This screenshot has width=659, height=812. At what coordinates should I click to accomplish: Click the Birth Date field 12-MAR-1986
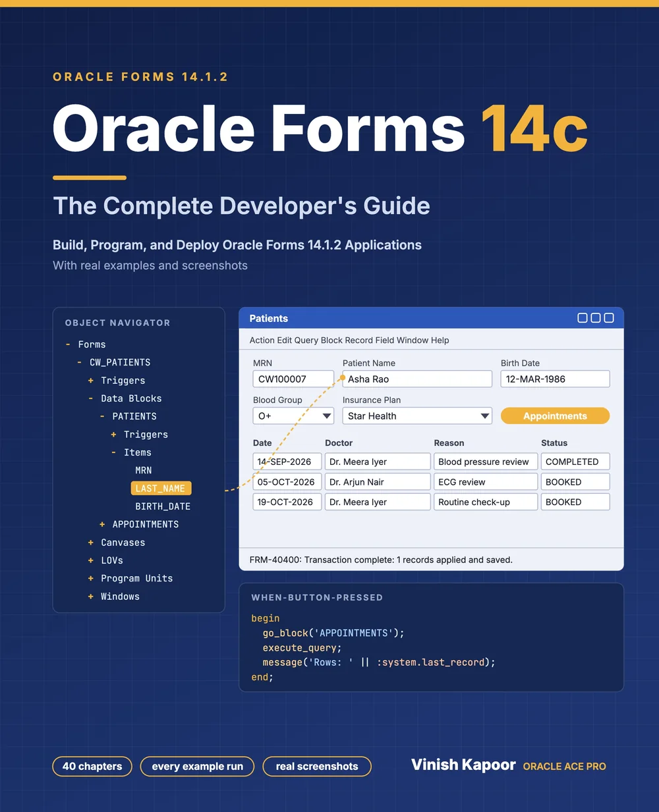(x=555, y=379)
